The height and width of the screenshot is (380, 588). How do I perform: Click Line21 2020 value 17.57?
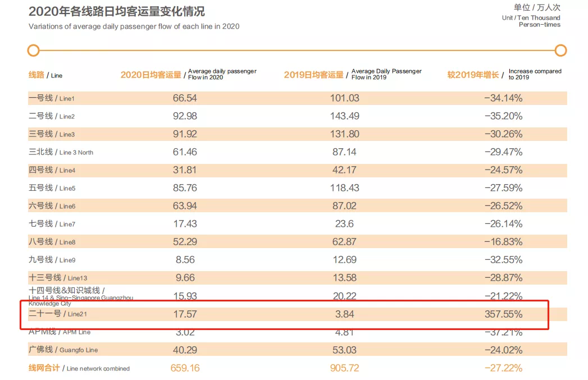click(x=185, y=314)
